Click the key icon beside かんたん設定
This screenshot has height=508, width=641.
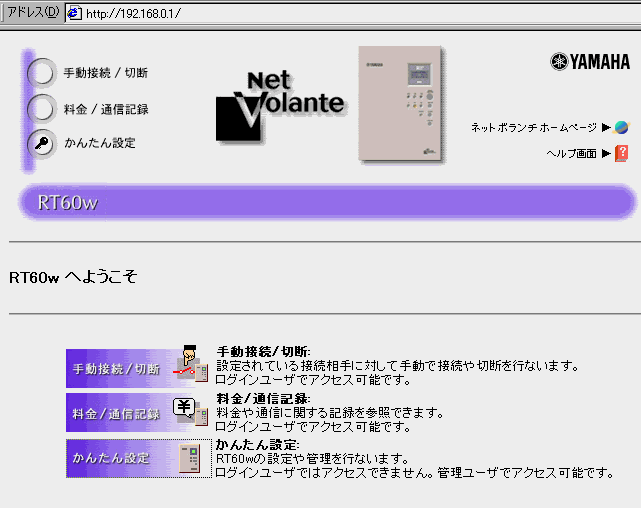42,143
